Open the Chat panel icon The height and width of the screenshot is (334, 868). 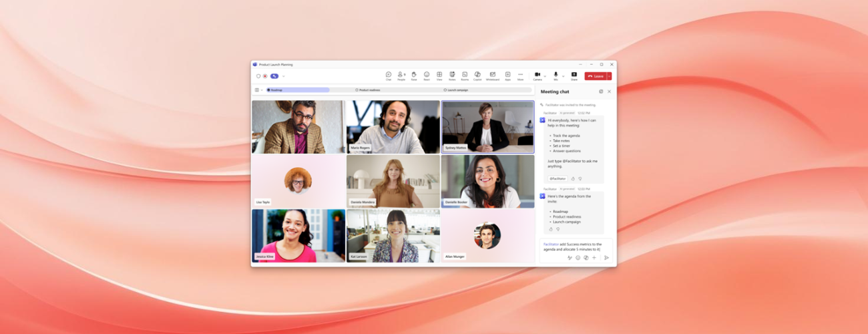(389, 75)
